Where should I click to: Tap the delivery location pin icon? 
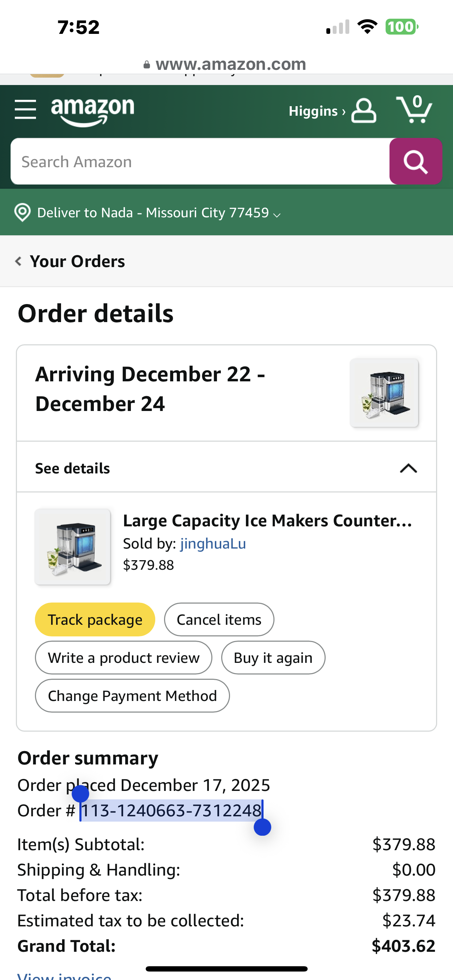coord(23,212)
